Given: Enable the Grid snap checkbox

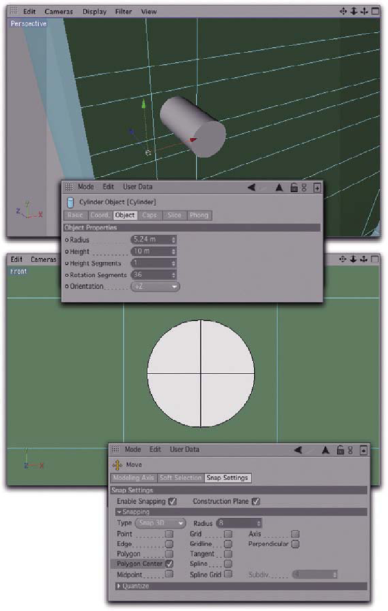Looking at the screenshot, I should [x=228, y=534].
